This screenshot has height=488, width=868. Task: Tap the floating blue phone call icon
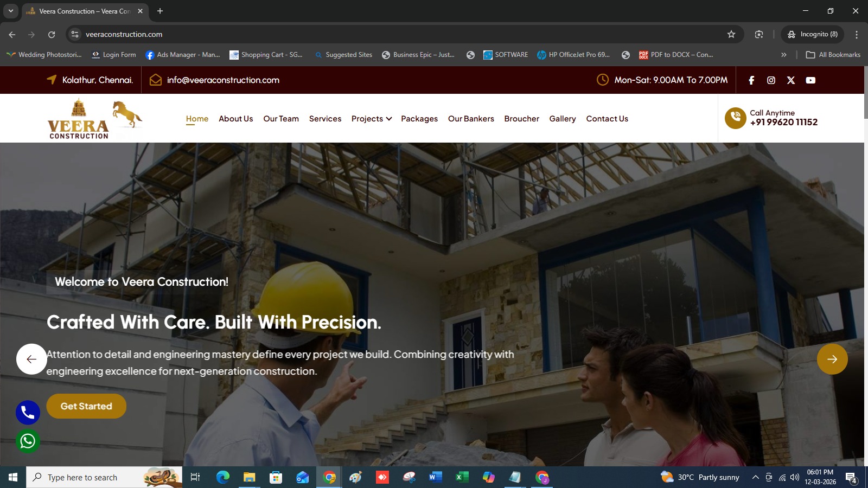click(x=28, y=413)
